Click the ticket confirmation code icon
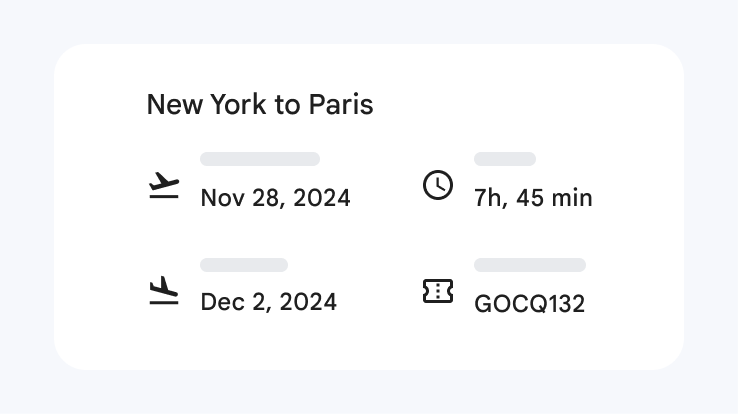Image resolution: width=738 pixels, height=414 pixels. [438, 291]
